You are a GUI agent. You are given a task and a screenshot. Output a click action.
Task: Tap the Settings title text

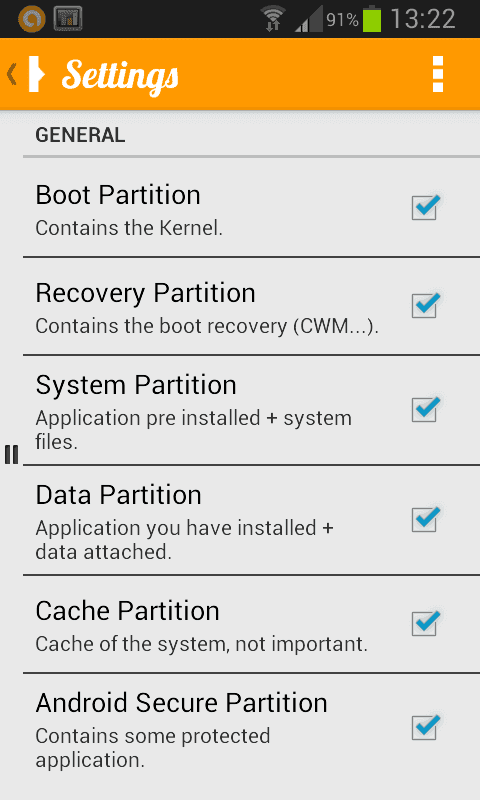120,76
